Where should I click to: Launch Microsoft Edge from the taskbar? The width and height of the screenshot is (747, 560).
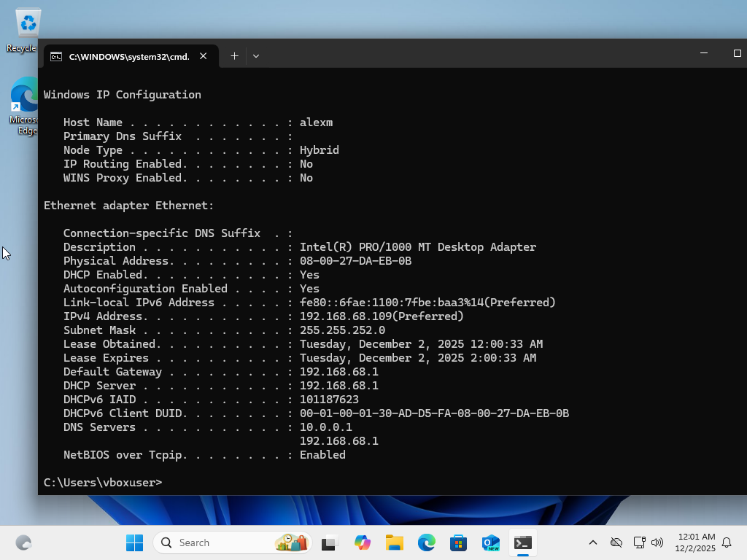click(427, 542)
